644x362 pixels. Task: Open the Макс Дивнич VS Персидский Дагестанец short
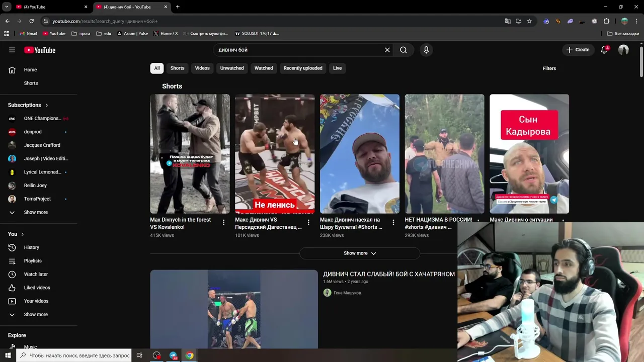pos(275,154)
